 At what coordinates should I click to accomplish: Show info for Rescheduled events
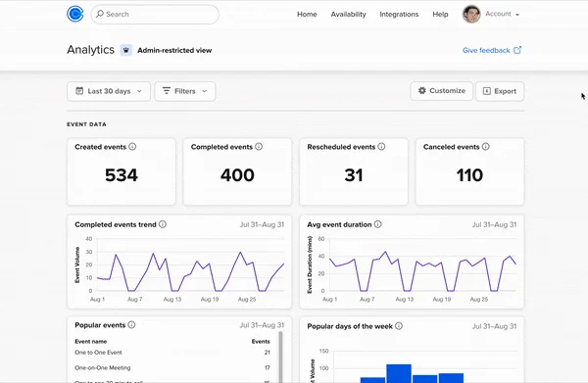[381, 147]
